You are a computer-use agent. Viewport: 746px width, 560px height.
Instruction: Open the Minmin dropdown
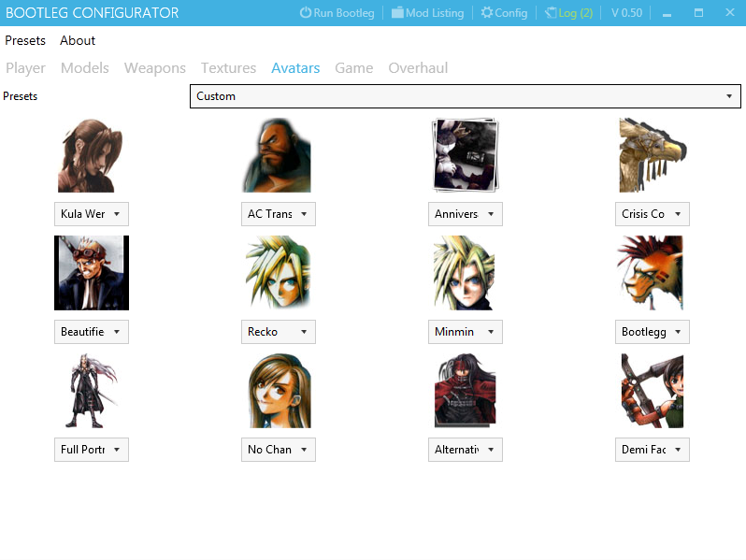click(x=466, y=332)
